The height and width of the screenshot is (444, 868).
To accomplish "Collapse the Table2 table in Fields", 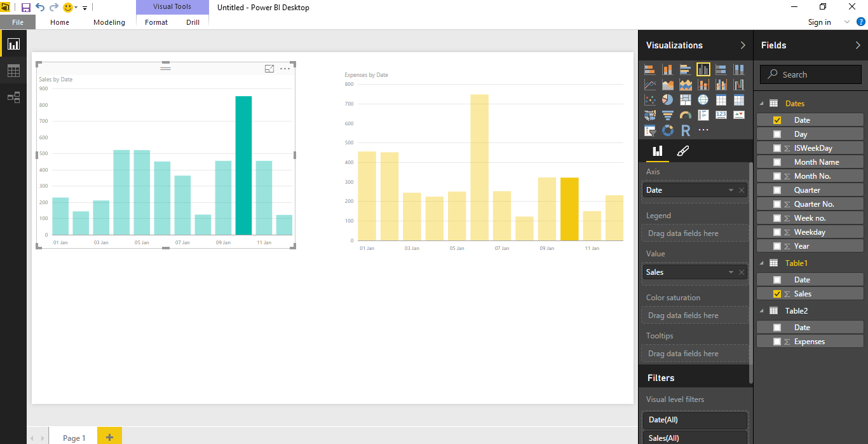I will tap(762, 311).
